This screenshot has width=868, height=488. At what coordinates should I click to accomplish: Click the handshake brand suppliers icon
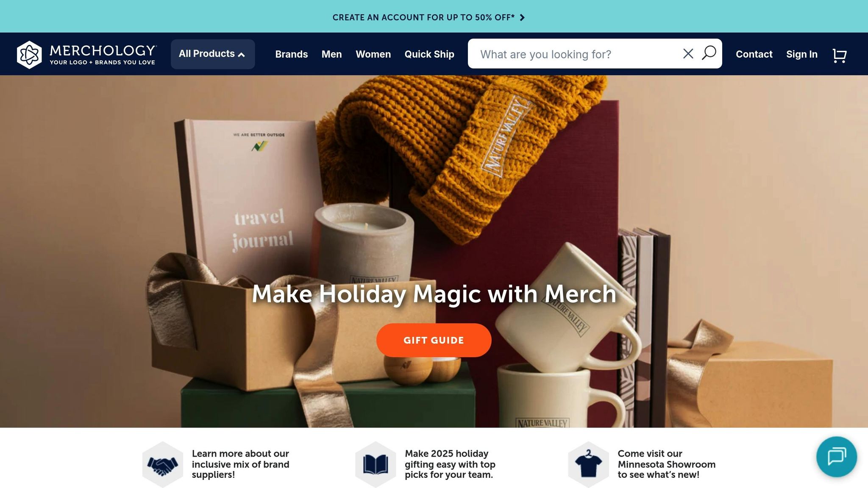tap(163, 465)
